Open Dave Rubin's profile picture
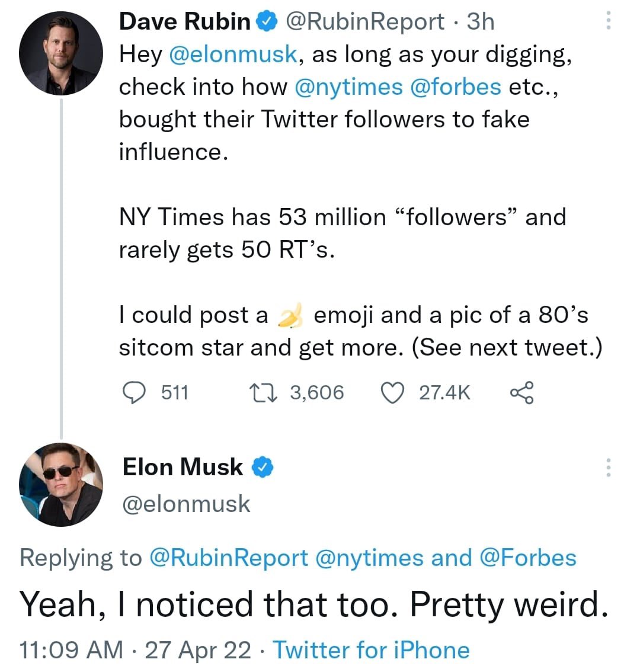 click(61, 53)
